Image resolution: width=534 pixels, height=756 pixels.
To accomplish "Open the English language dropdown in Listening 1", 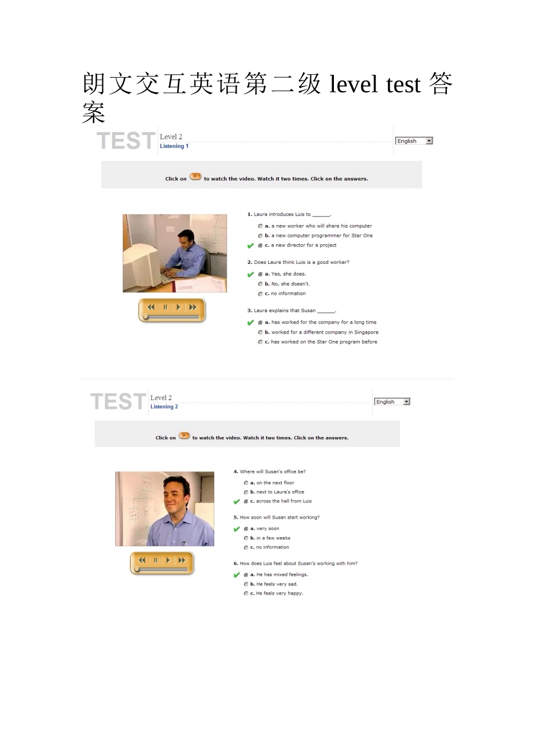I will point(414,141).
